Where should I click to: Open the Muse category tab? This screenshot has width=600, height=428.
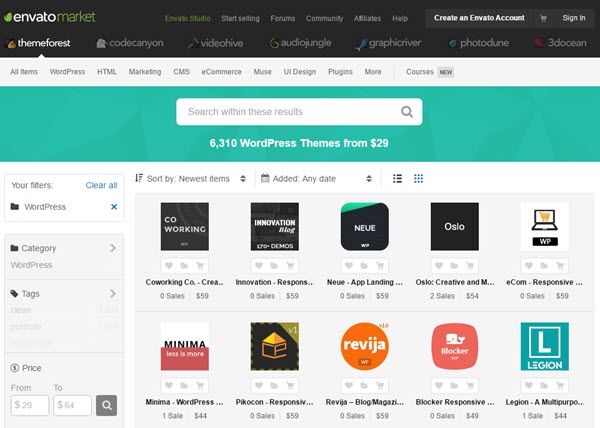262,72
